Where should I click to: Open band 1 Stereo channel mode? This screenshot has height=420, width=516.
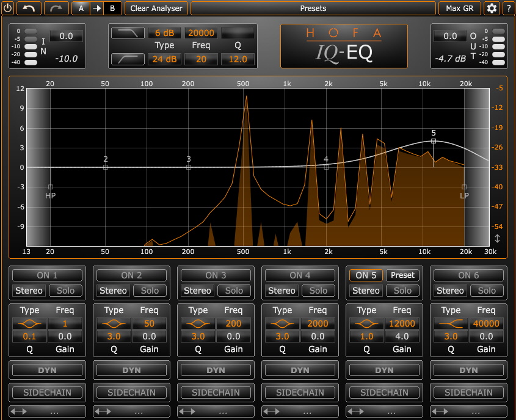29,291
